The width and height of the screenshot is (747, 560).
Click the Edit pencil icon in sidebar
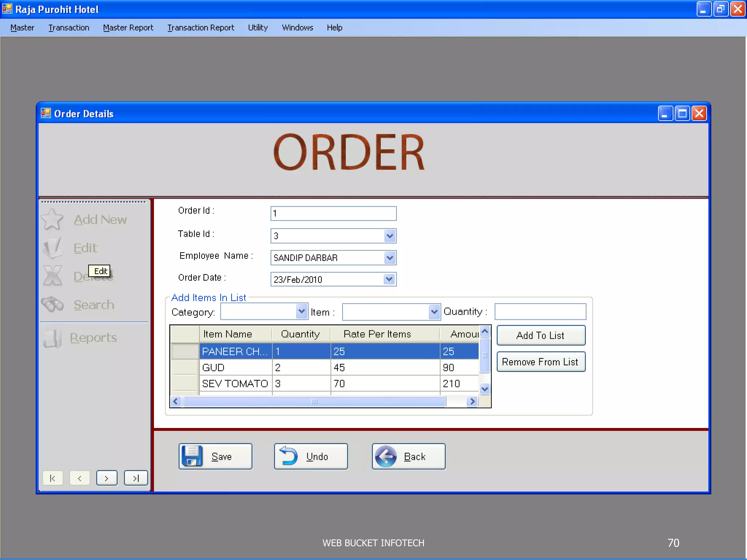pos(53,248)
